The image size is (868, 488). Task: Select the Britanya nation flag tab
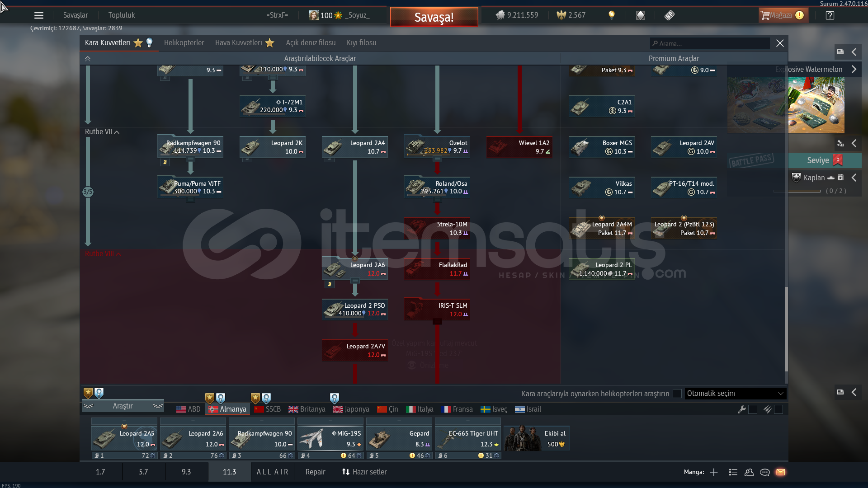(307, 409)
